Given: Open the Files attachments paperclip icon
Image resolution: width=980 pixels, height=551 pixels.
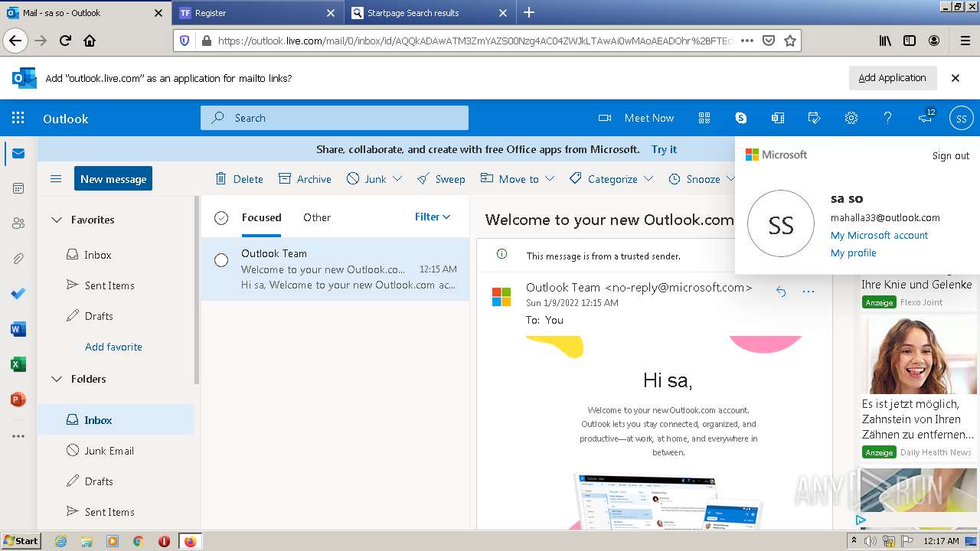Looking at the screenshot, I should pyautogui.click(x=18, y=259).
